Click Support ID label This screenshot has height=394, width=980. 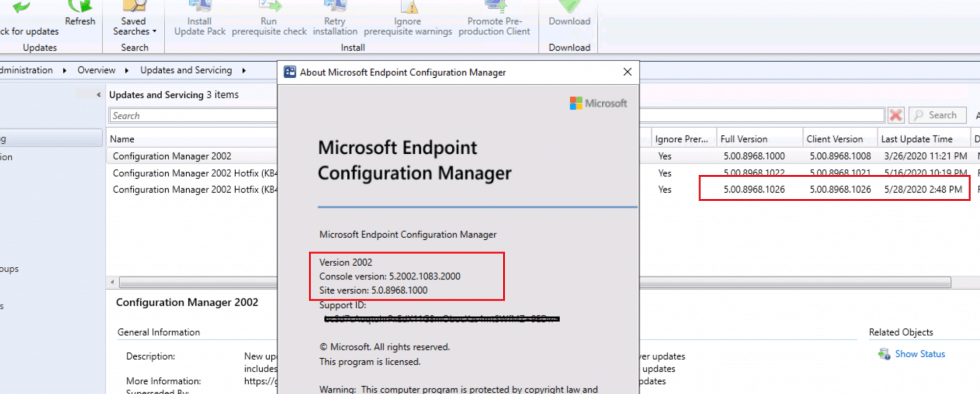[x=343, y=305]
